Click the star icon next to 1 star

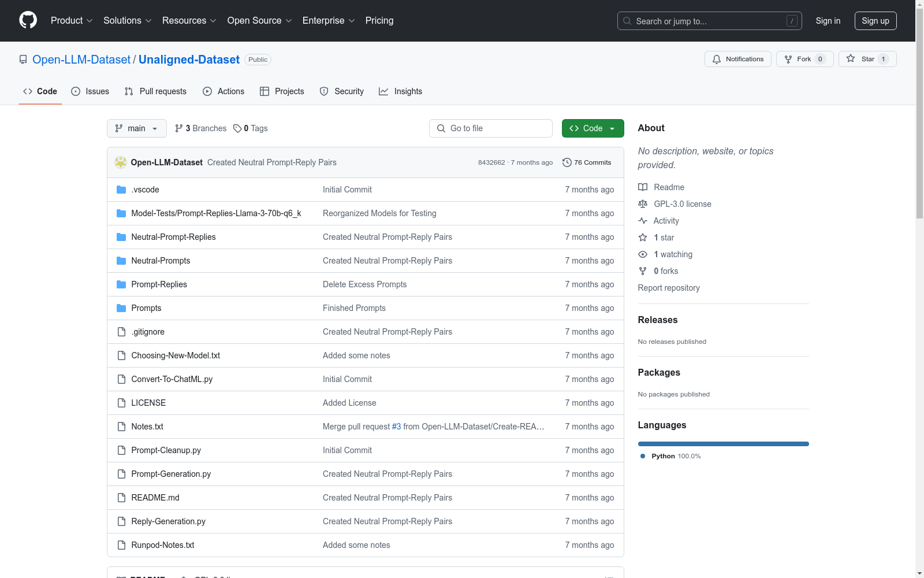point(643,238)
